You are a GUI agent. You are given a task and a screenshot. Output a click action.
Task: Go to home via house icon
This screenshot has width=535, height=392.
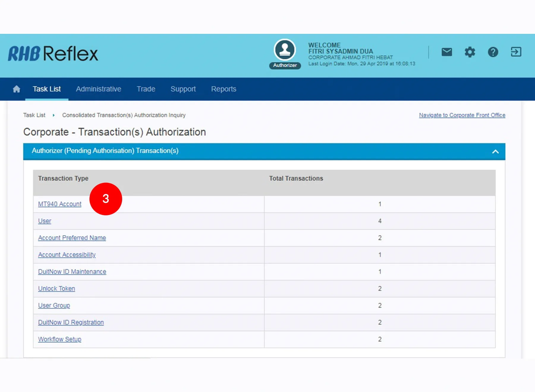coord(17,89)
